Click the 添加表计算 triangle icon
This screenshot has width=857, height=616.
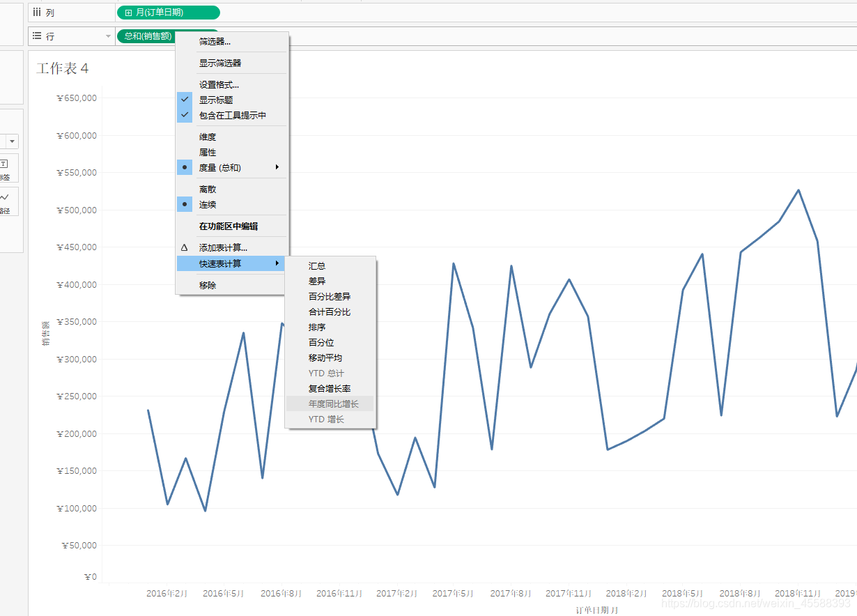[x=183, y=246]
